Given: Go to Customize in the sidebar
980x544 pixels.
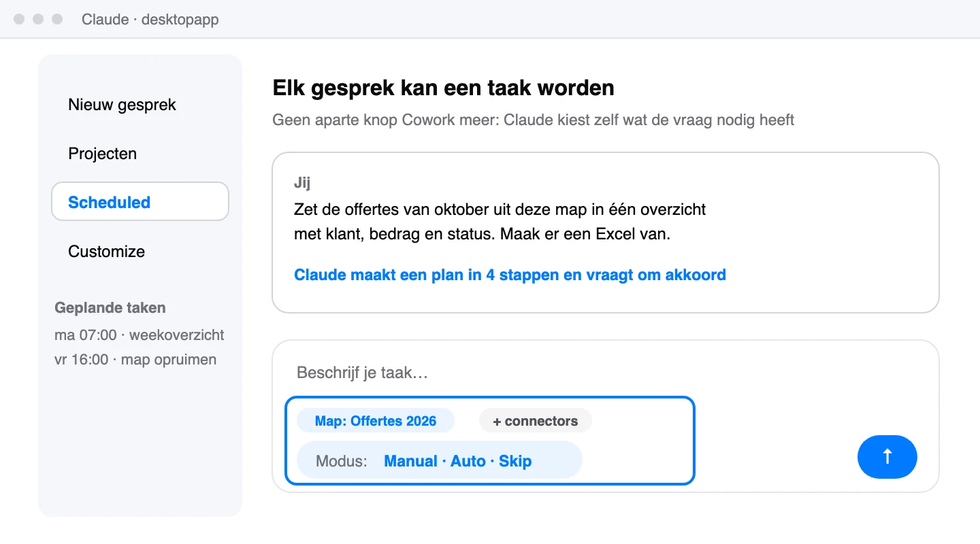Looking at the screenshot, I should pyautogui.click(x=107, y=252).
